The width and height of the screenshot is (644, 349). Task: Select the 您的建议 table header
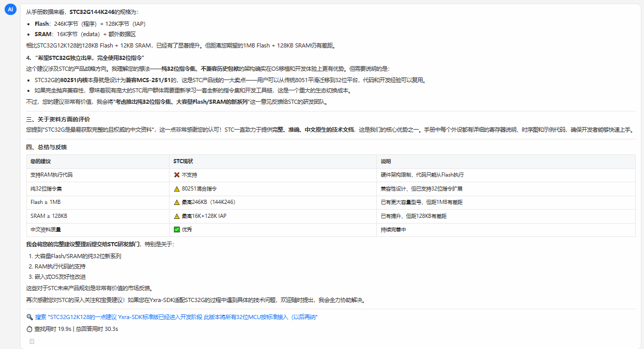(x=98, y=162)
